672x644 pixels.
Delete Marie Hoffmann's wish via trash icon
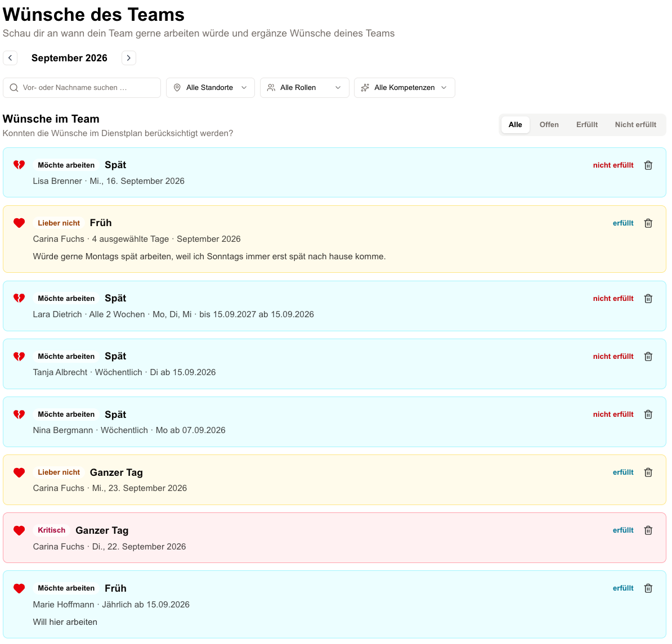[648, 588]
